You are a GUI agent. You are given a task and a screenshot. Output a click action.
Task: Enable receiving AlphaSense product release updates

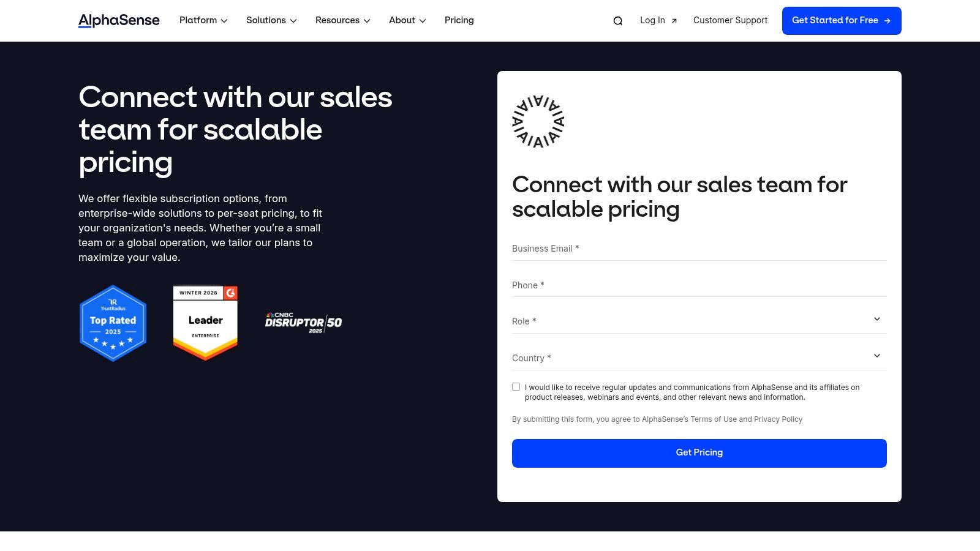tap(516, 386)
